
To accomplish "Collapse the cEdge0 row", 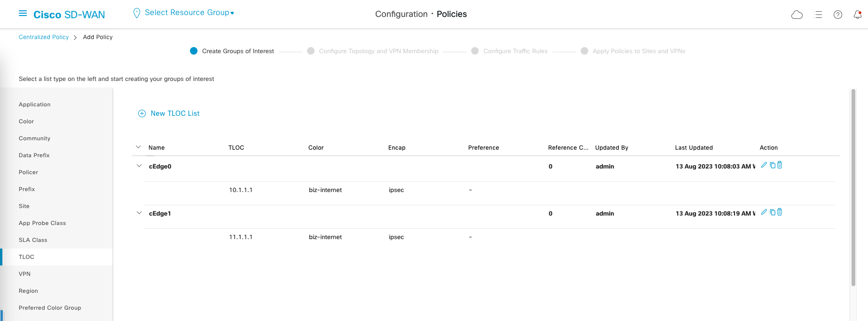I will tap(139, 166).
